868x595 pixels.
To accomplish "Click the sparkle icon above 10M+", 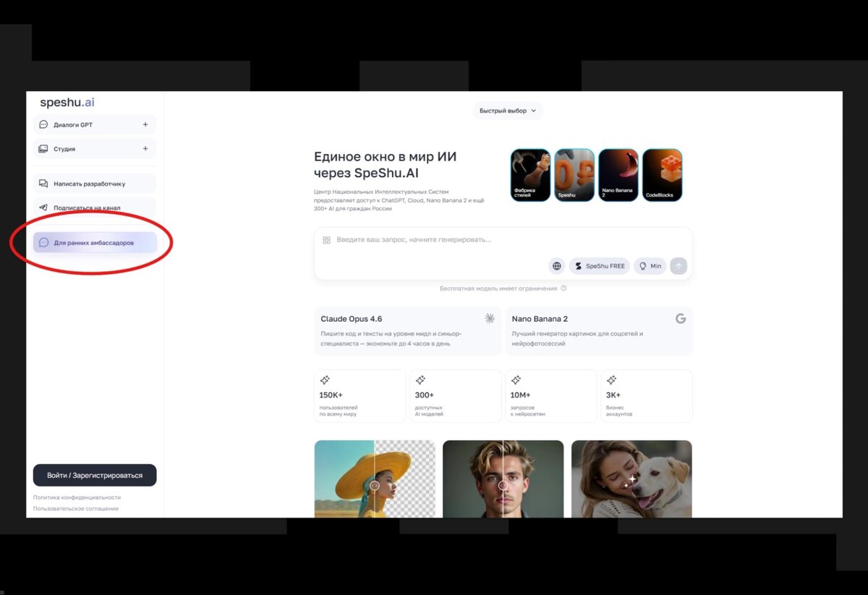I will (516, 380).
